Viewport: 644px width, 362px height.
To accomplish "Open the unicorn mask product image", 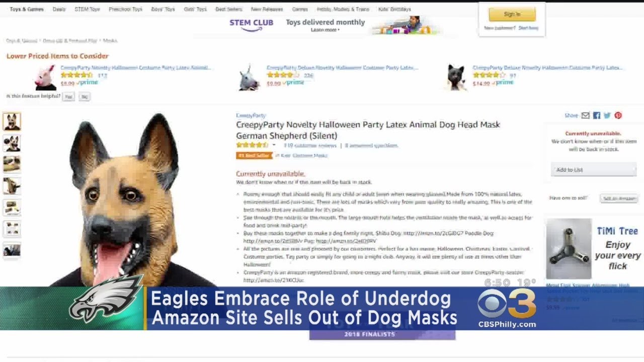I will (249, 77).
